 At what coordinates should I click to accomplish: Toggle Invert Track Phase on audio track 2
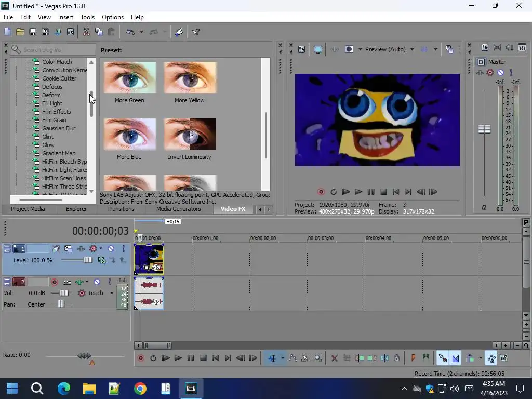pos(67,282)
